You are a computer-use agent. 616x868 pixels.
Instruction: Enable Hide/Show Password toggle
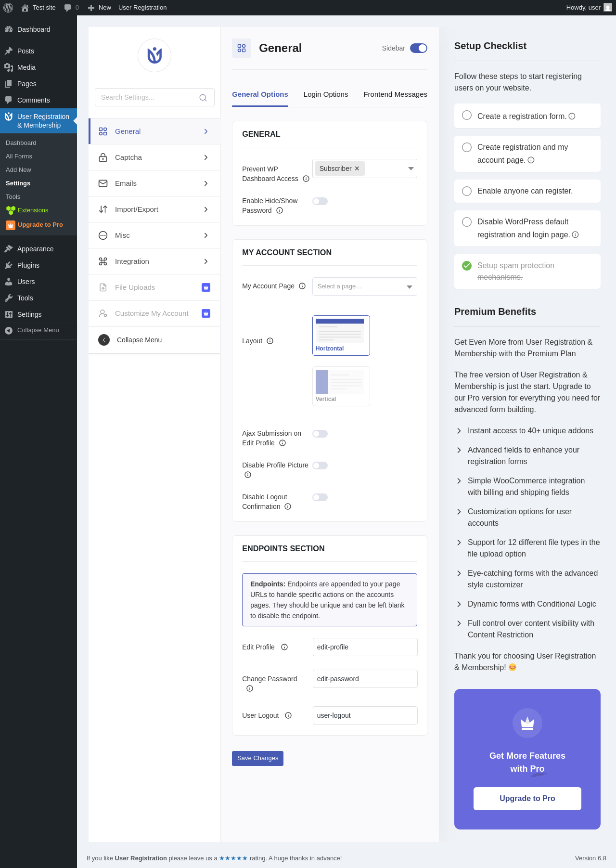pyautogui.click(x=320, y=201)
